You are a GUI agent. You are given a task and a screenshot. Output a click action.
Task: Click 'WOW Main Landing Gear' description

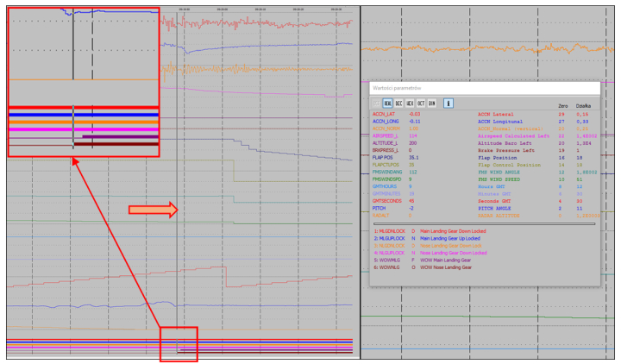coord(446,260)
